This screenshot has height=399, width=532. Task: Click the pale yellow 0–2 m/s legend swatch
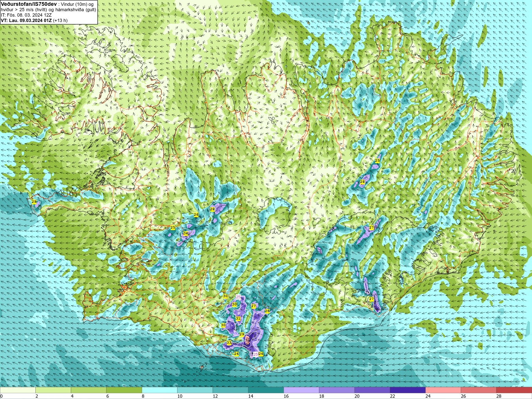(18, 390)
